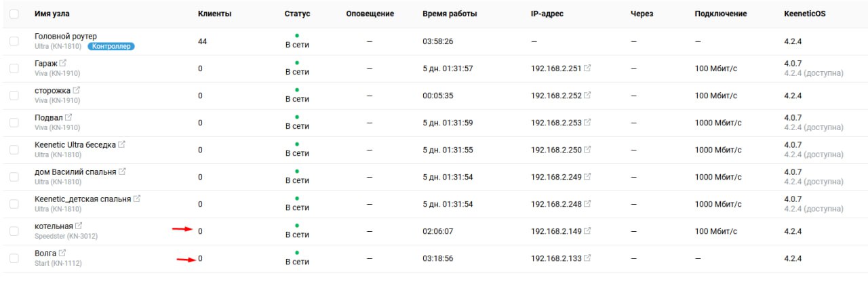Click external link icon next to Подвал
This screenshot has height=303, width=868.
pos(68,117)
